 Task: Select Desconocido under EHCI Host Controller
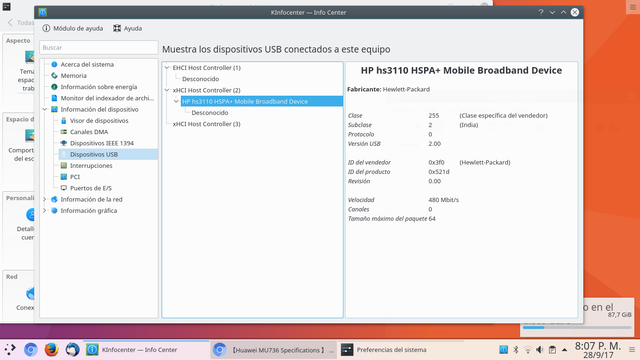[x=200, y=79]
